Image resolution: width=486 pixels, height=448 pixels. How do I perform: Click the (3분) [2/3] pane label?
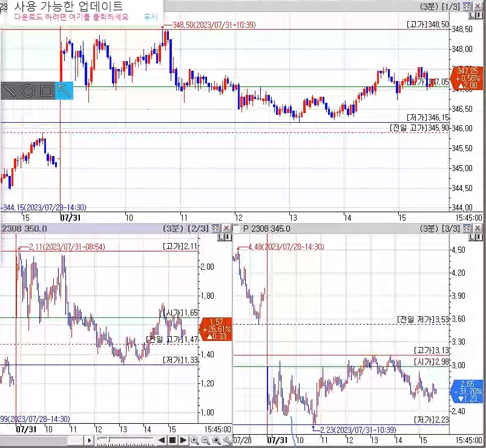click(186, 229)
